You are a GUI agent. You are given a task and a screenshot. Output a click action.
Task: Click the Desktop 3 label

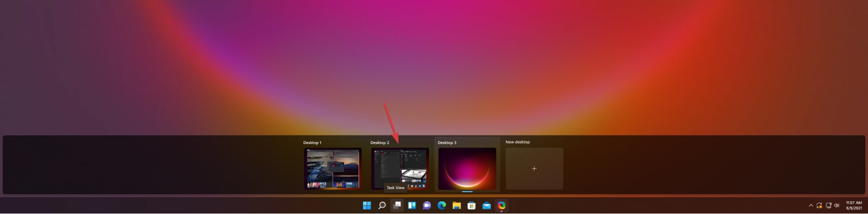(447, 142)
